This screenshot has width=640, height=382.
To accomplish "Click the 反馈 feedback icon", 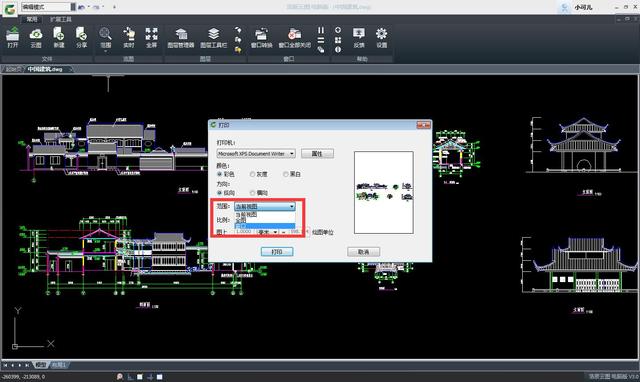I will click(359, 37).
